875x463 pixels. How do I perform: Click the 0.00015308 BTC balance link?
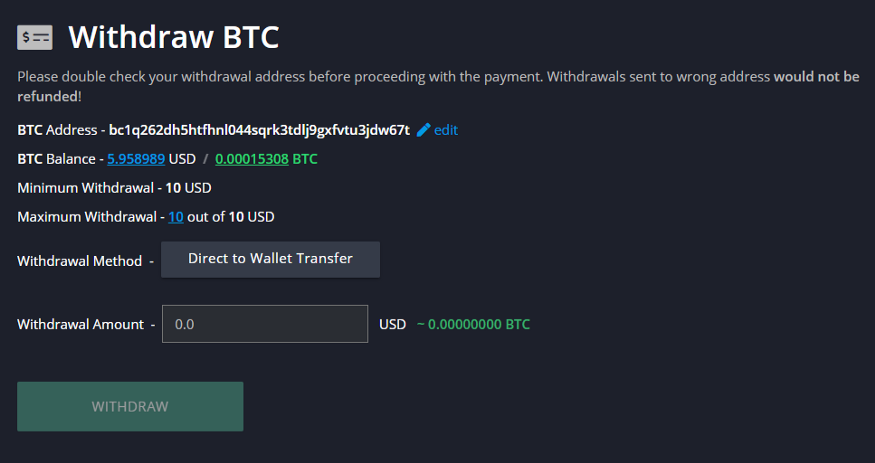251,159
